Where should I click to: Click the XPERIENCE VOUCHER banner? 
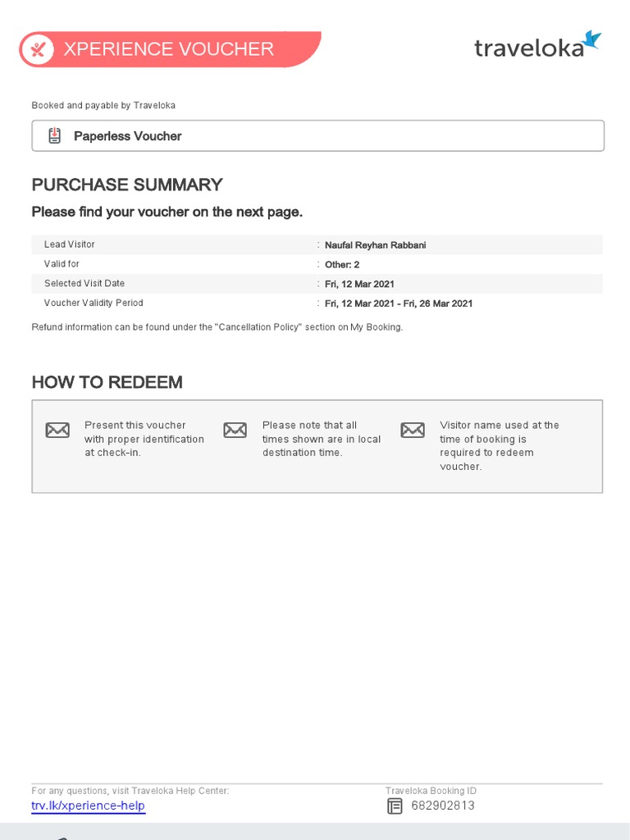click(x=170, y=49)
